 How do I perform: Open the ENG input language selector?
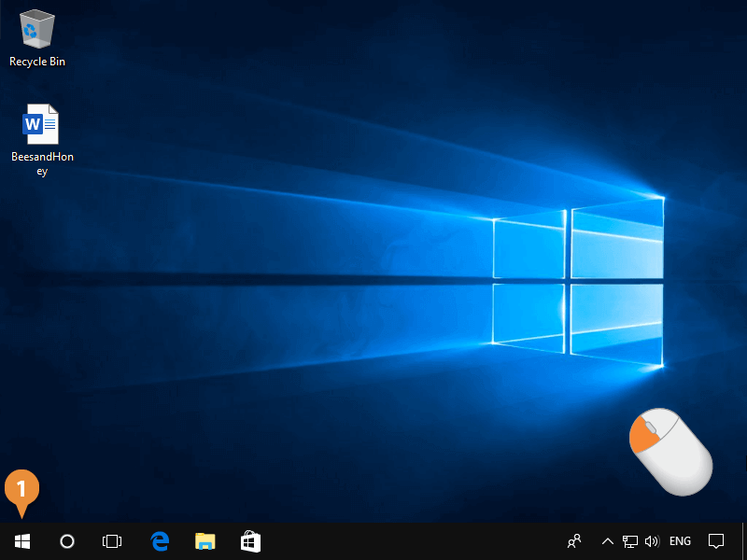681,541
